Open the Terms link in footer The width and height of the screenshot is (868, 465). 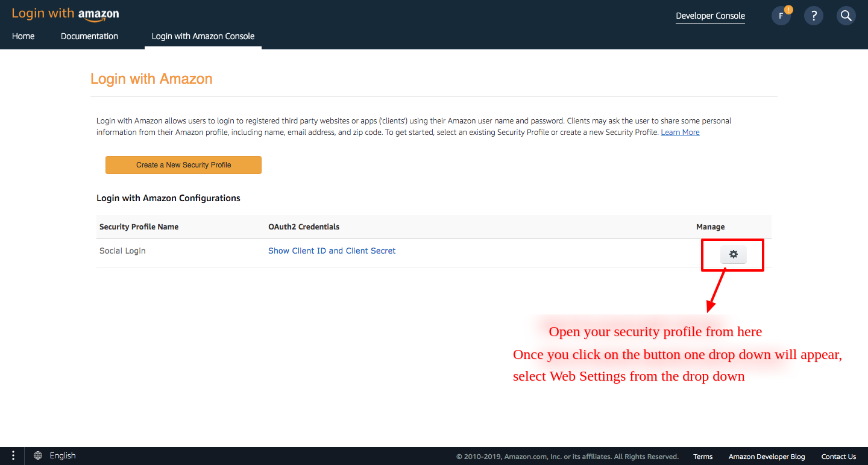(703, 457)
